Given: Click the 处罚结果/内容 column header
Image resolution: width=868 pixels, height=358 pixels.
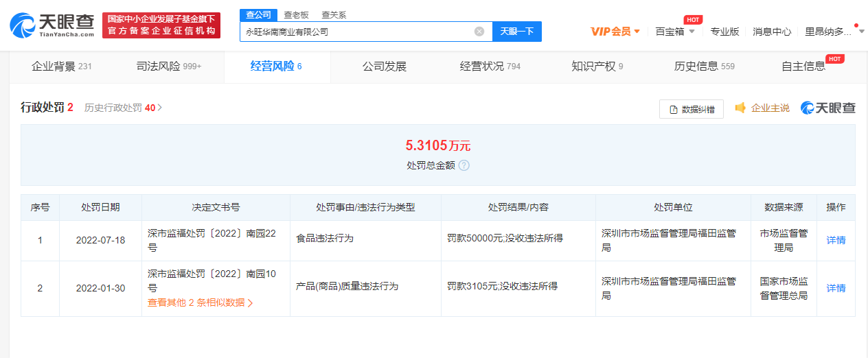Looking at the screenshot, I should coord(518,207).
